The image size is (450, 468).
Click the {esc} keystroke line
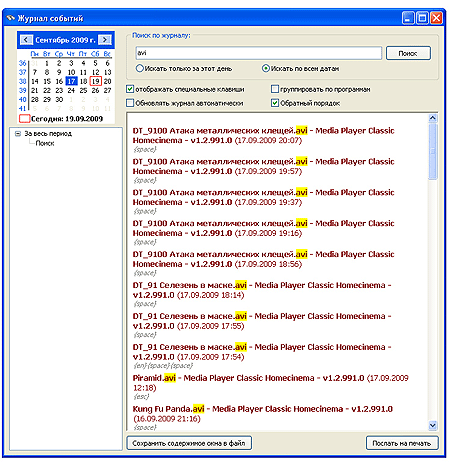(141, 397)
